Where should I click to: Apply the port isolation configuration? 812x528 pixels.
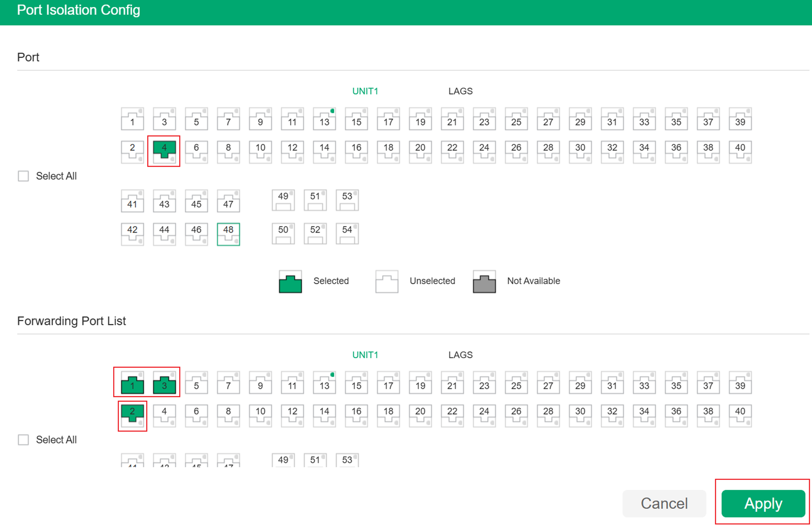pos(763,503)
